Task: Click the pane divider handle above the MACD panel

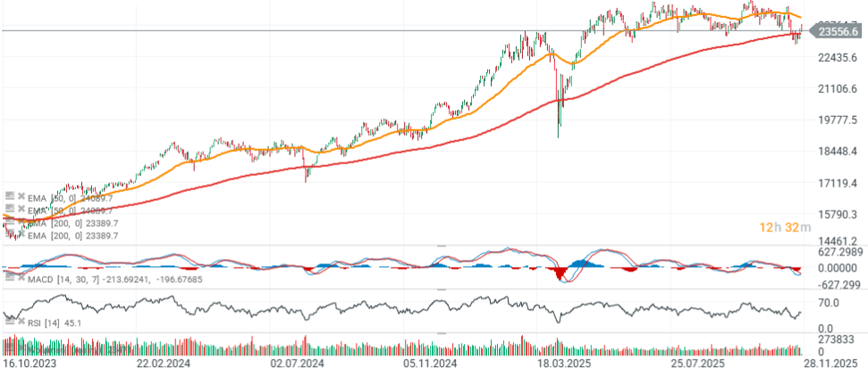Action: coord(440,246)
